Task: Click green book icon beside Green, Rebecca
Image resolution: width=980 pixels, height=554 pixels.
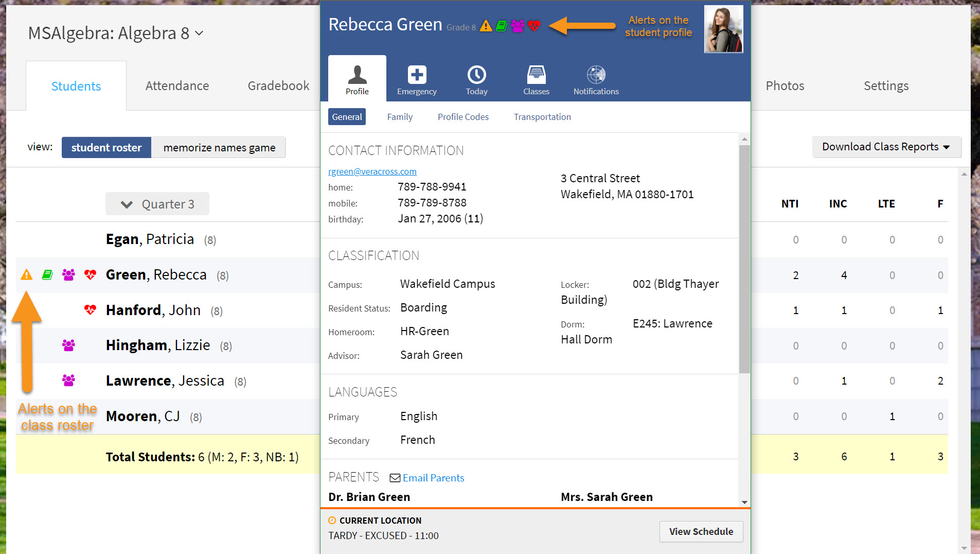Action: tap(47, 275)
